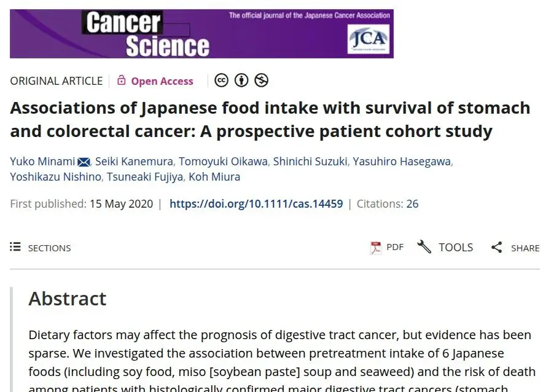Image resolution: width=554 pixels, height=392 pixels.
Task: Click the Cancer Science journal banner
Action: [x=201, y=34]
